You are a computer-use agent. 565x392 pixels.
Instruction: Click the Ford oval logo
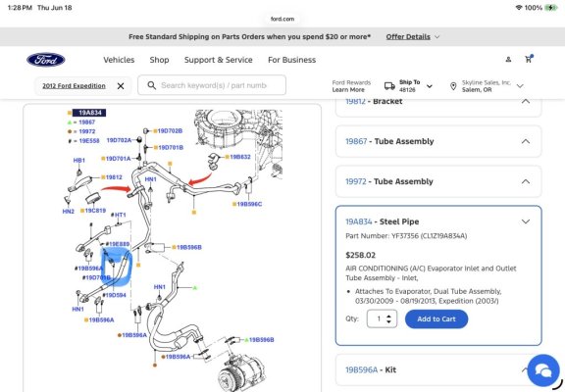click(46, 60)
